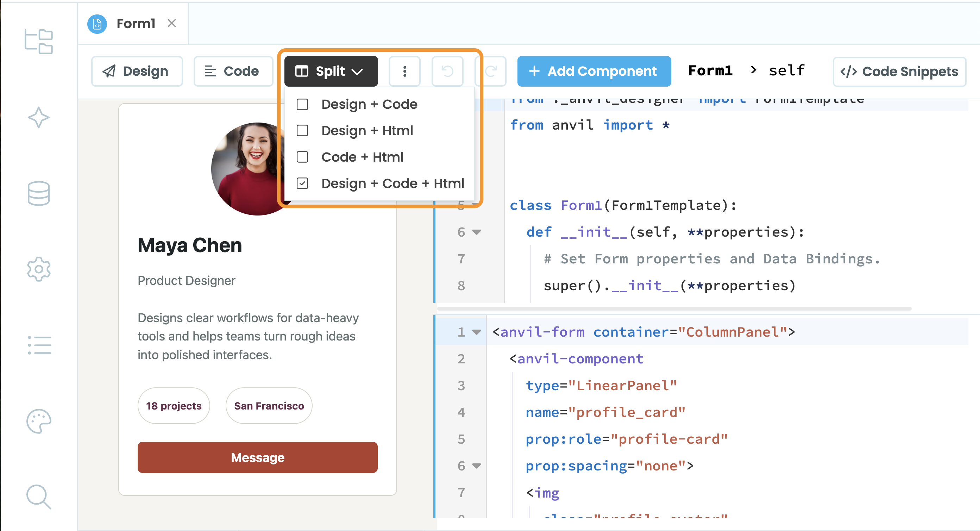Switch to the Form1 tab
The image size is (980, 531).
(133, 24)
